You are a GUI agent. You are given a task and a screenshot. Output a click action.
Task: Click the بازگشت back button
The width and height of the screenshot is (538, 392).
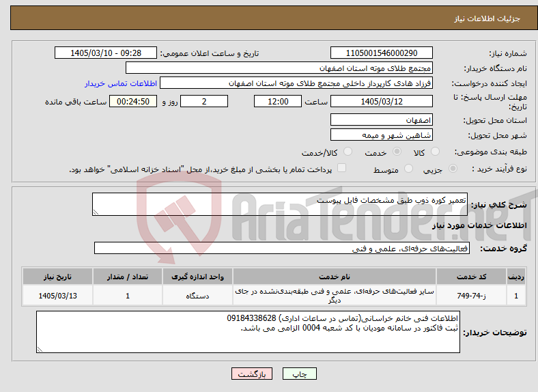[252, 374]
